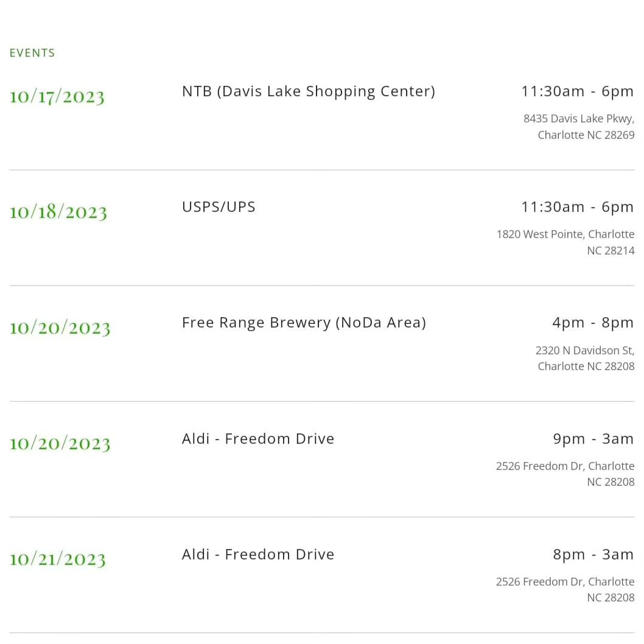Select the USPS/UPS event title

[x=219, y=207]
